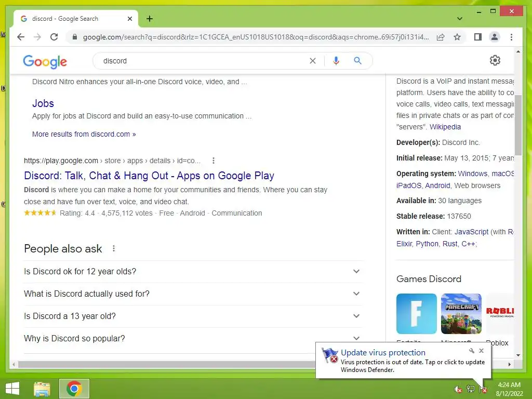Click the Elixir language link
This screenshot has width=532, height=399.
(x=404, y=244)
